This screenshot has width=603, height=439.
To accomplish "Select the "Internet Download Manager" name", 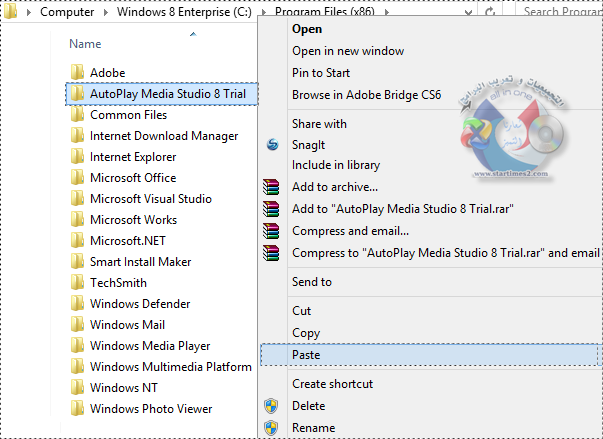I will (x=164, y=136).
